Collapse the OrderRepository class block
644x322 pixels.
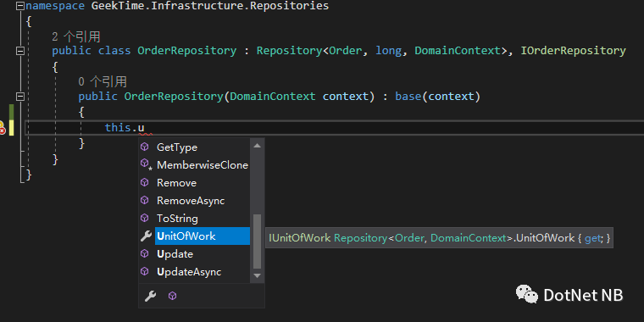(x=19, y=51)
